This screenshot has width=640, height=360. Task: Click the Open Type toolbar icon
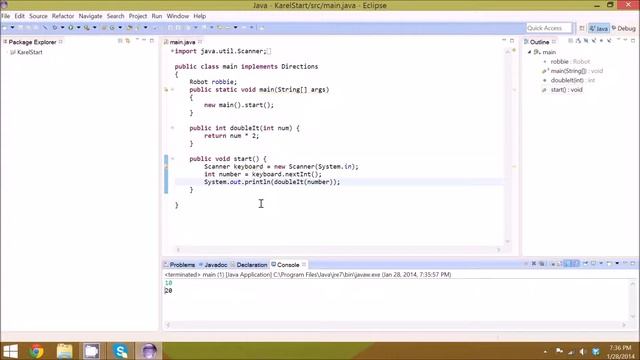(130, 28)
